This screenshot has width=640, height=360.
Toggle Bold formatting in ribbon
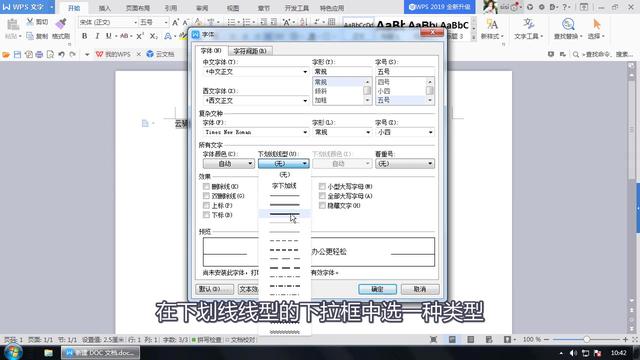(x=84, y=36)
